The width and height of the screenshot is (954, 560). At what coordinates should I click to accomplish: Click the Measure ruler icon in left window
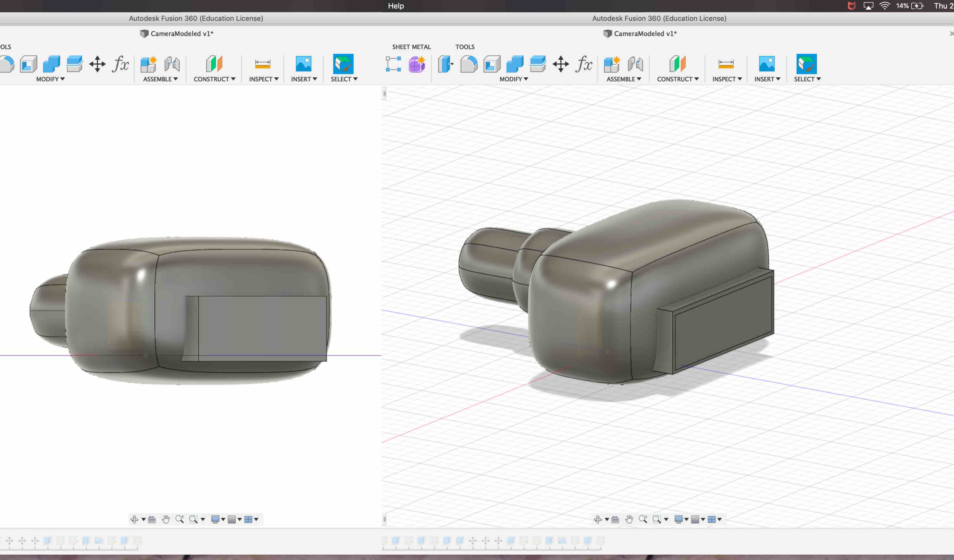[262, 64]
